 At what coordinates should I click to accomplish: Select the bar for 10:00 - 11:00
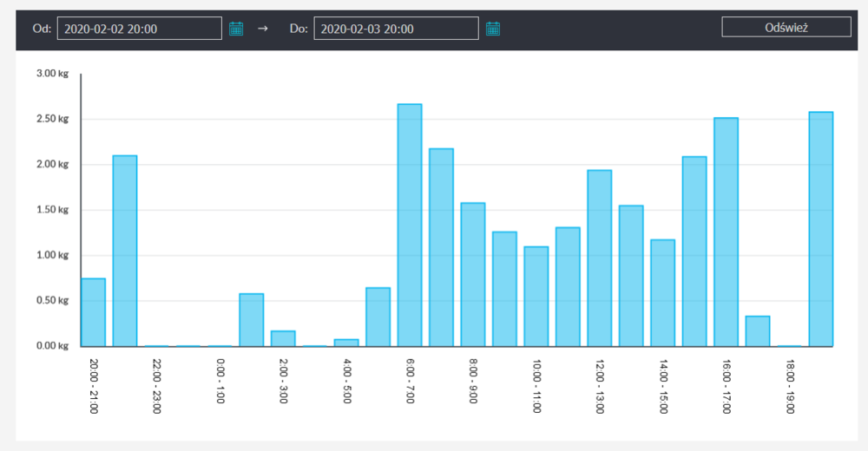[x=536, y=297]
